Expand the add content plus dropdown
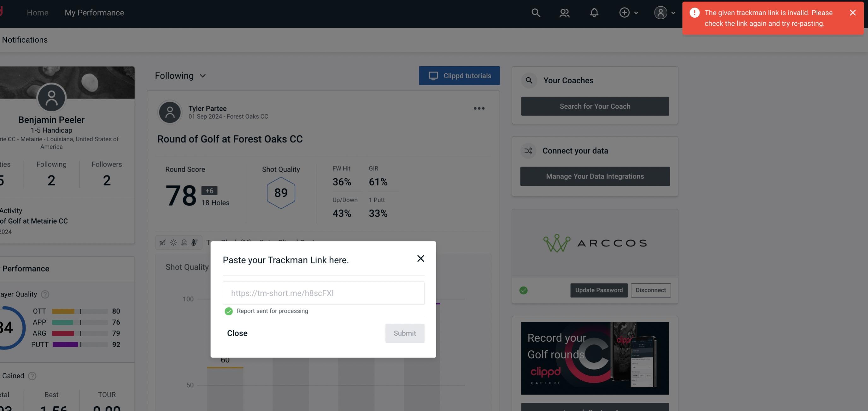 click(x=628, y=12)
